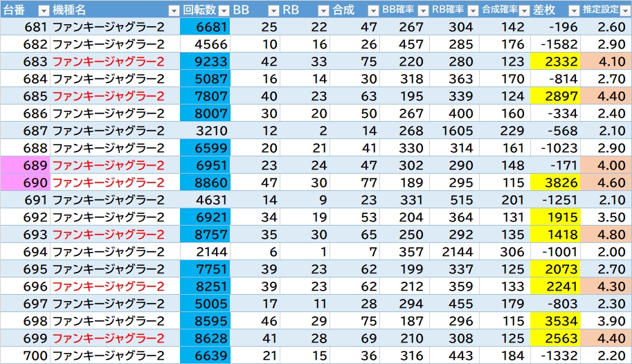The width and height of the screenshot is (632, 364).
Task: Open the 台番 column filter dropdown
Action: click(x=44, y=10)
